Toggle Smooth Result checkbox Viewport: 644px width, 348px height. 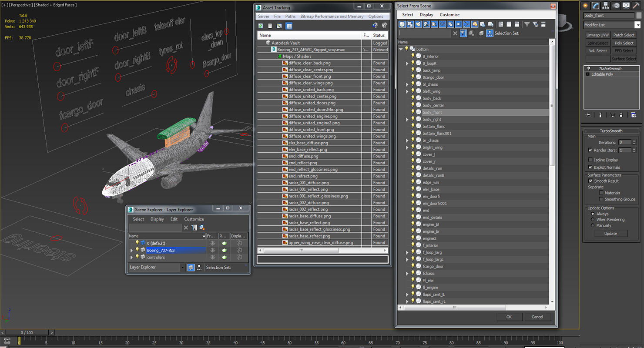(590, 181)
